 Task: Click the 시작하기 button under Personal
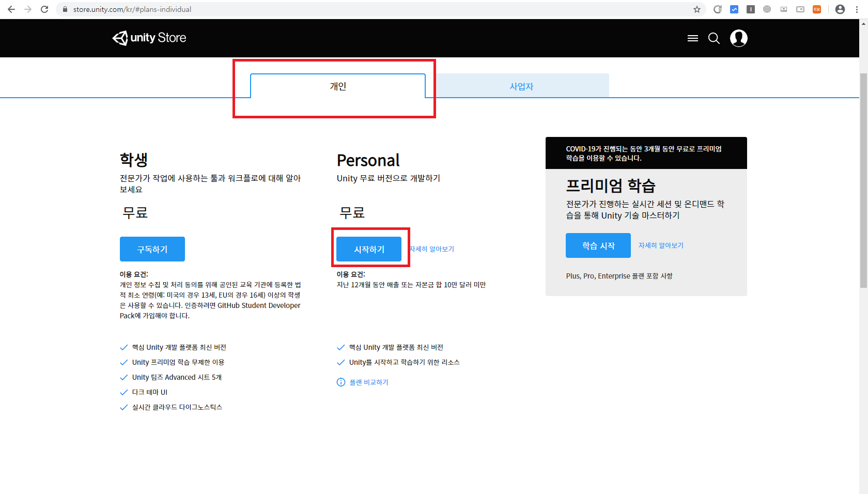369,249
